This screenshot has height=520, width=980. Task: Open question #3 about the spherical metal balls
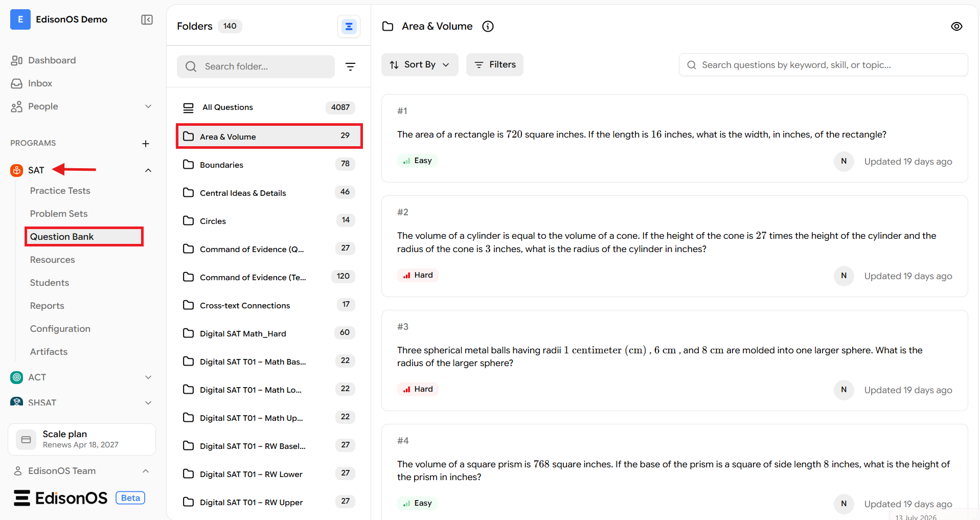[674, 360]
